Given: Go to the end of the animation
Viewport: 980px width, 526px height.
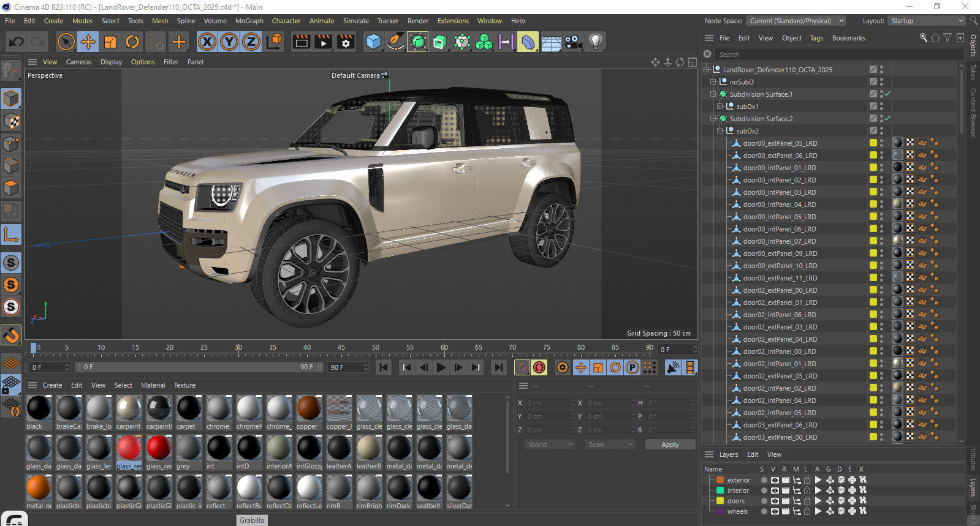Looking at the screenshot, I should (x=499, y=367).
